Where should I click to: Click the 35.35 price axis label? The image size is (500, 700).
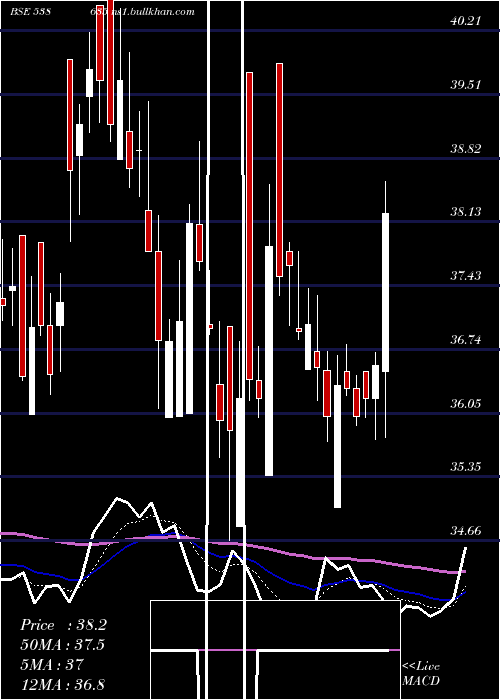click(x=466, y=467)
